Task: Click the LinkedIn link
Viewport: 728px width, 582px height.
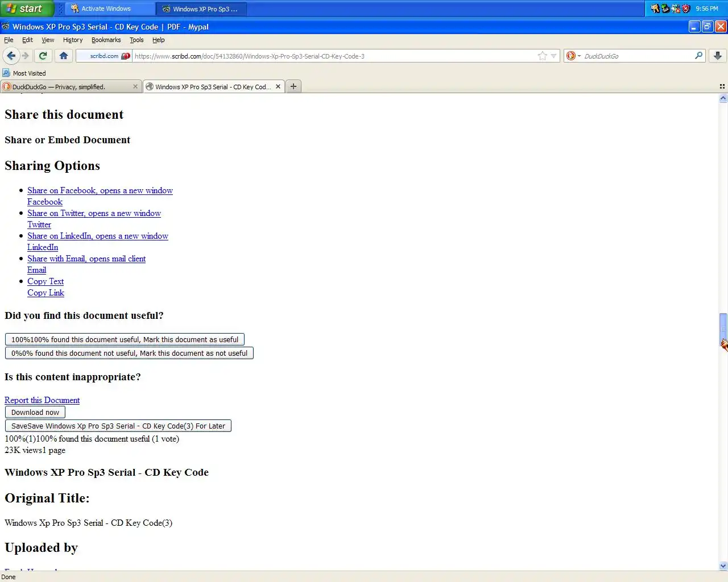Action: 43,247
